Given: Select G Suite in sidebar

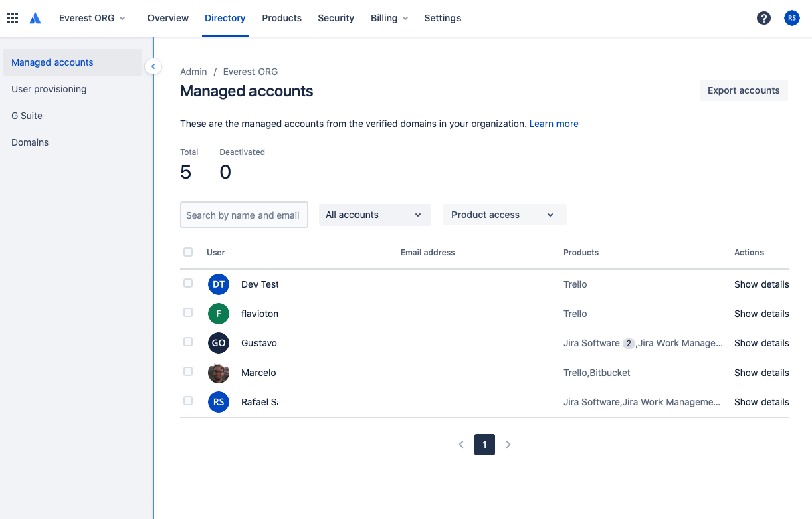Looking at the screenshot, I should pos(73,116).
